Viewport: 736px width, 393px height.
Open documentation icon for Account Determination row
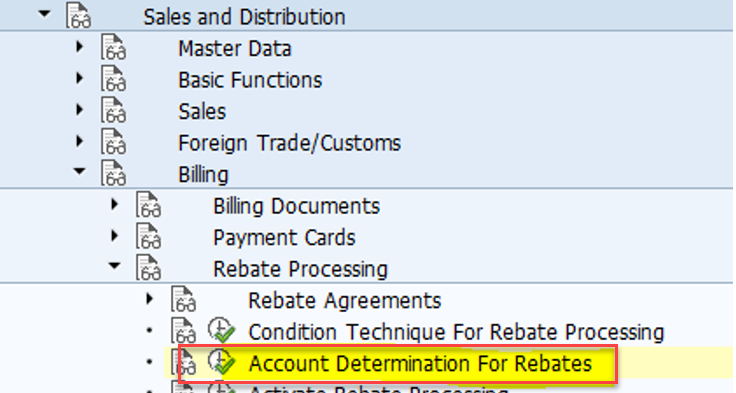click(x=183, y=362)
